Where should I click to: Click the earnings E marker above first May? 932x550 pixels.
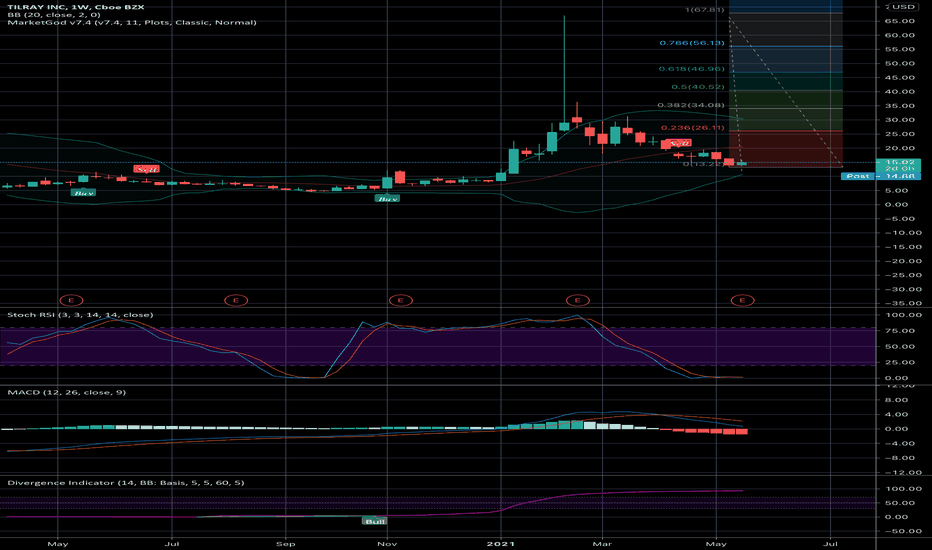71,300
